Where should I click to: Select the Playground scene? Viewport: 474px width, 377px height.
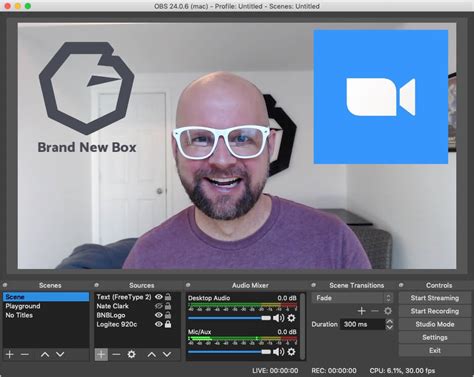pyautogui.click(x=46, y=306)
